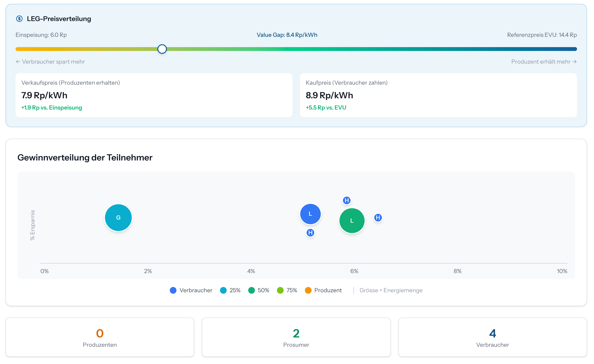Click the price distribution slider handle
Image resolution: width=594 pixels, height=364 pixels.
point(162,49)
